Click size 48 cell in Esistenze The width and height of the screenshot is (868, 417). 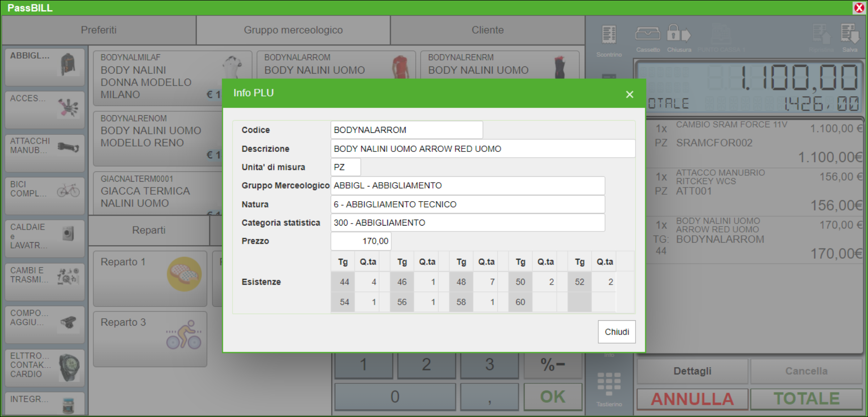click(x=461, y=282)
